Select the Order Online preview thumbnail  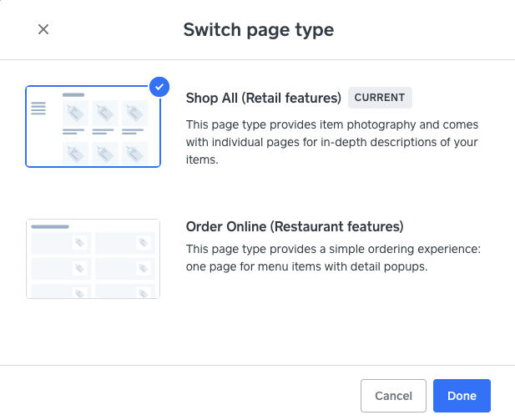(x=93, y=258)
